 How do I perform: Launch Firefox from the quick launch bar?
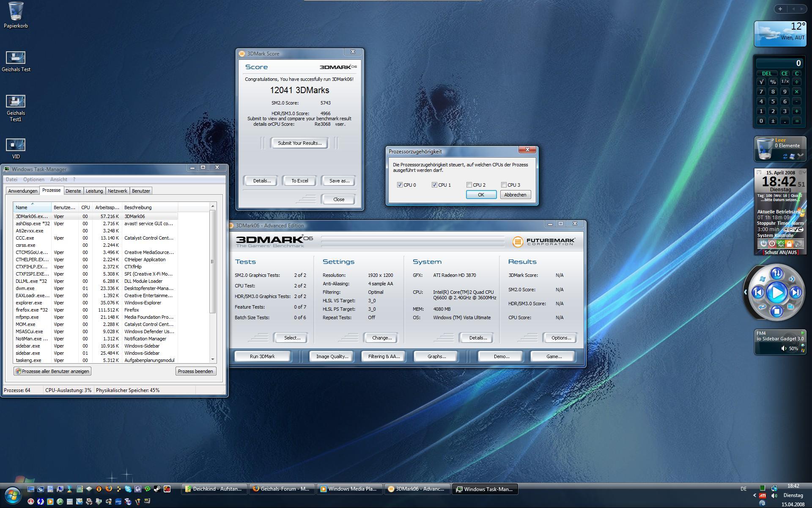point(109,489)
